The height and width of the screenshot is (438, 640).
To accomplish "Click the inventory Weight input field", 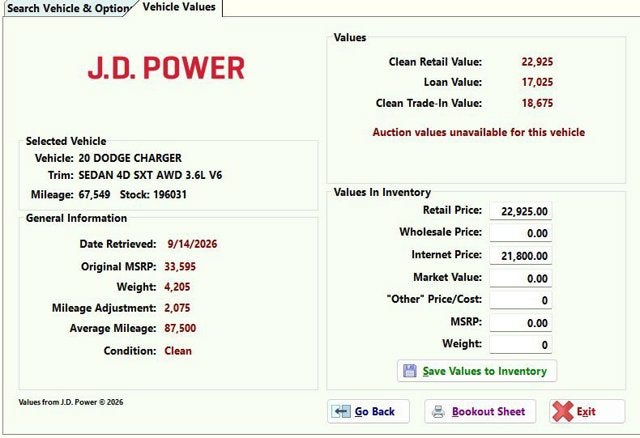I will pyautogui.click(x=521, y=345).
